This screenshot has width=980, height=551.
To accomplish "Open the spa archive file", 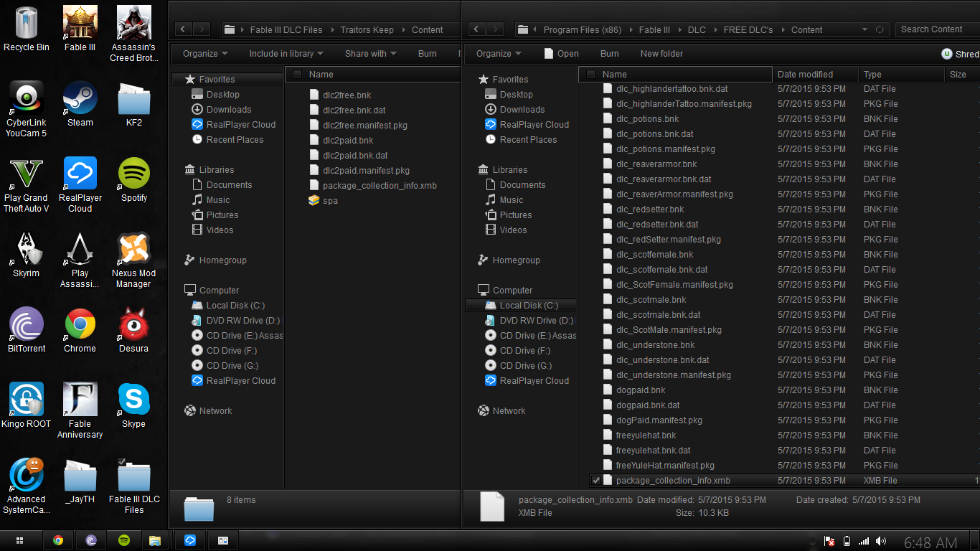I will coord(330,201).
